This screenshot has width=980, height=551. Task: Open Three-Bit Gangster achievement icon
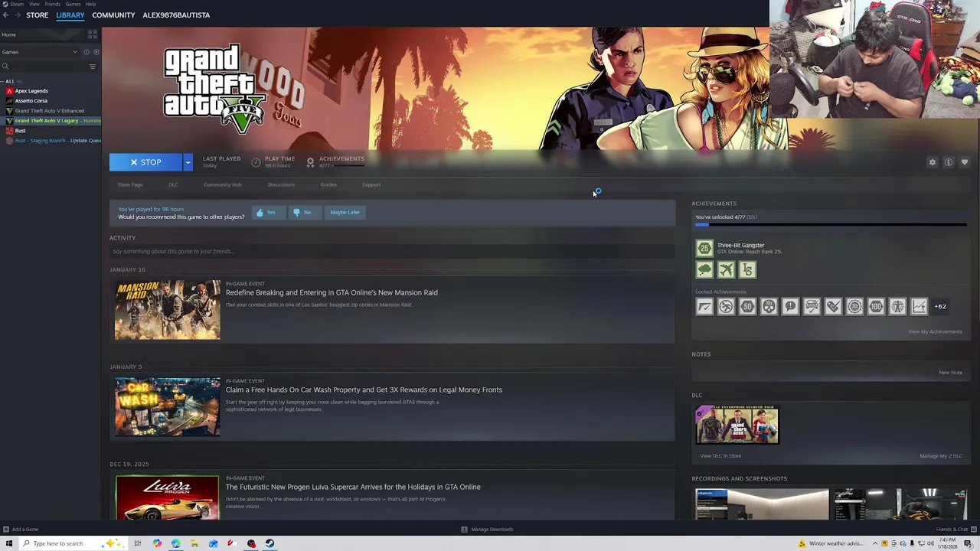click(x=704, y=248)
